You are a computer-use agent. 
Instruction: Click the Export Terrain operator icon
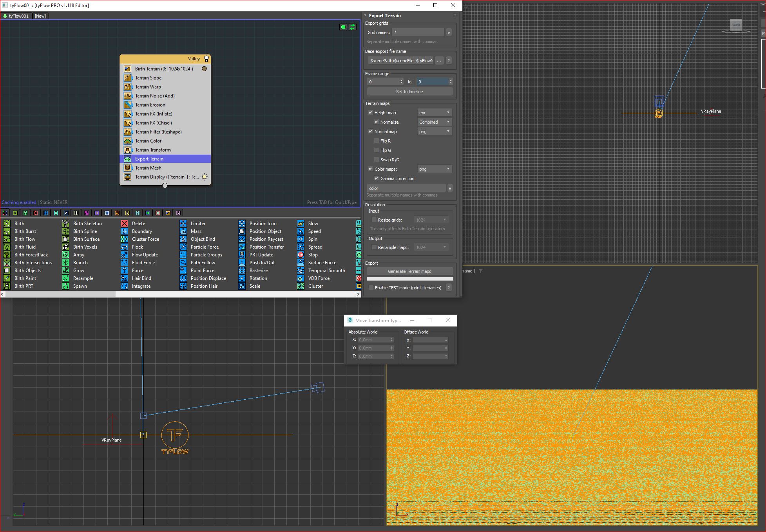coord(127,159)
